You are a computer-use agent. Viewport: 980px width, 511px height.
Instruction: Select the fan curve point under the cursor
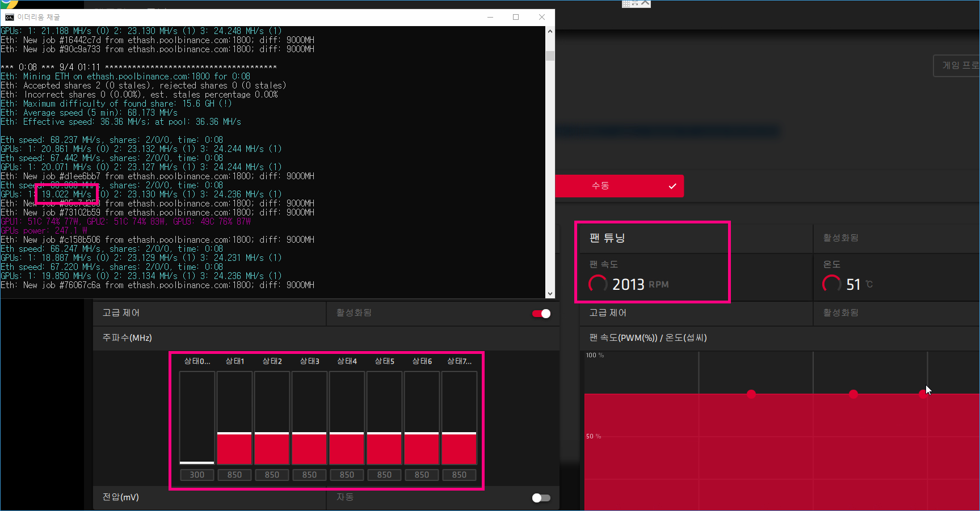(923, 394)
